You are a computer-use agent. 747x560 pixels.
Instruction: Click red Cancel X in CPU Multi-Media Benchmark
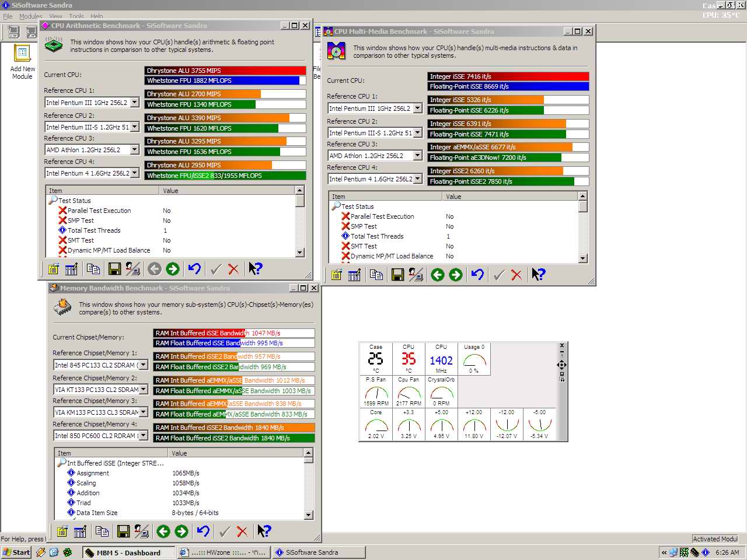click(x=516, y=275)
